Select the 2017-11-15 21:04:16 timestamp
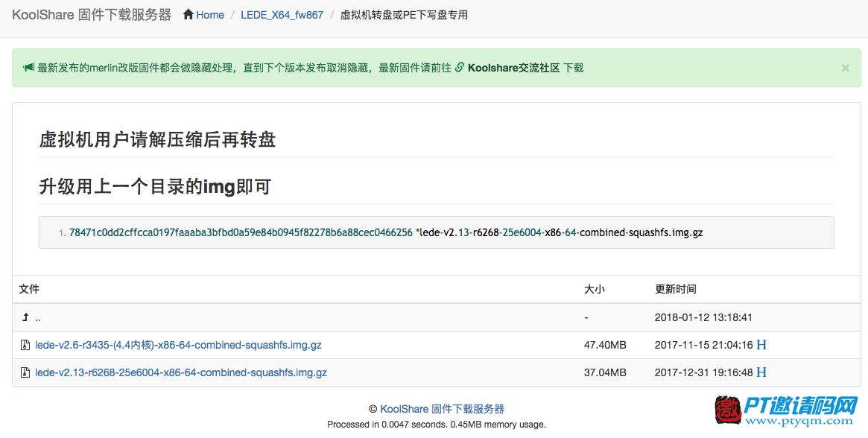The image size is (868, 438). click(703, 345)
